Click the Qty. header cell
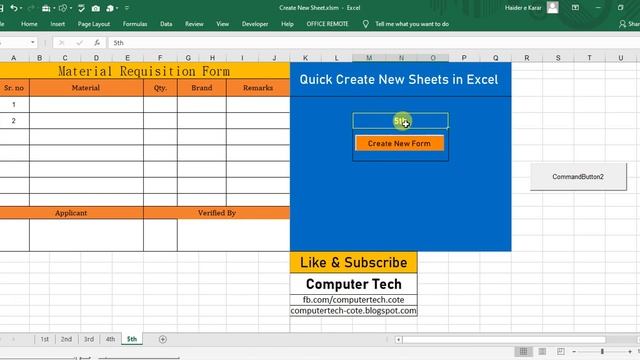Viewport: 640px width, 360px height. [160, 88]
